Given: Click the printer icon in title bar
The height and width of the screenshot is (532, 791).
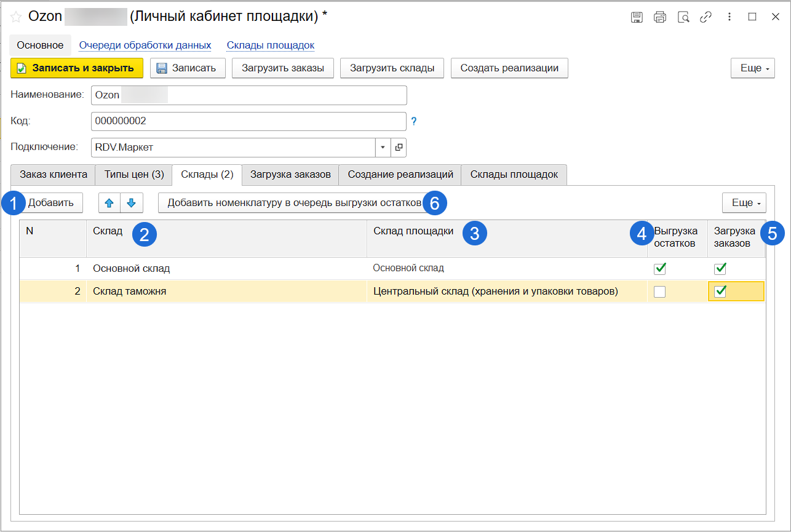Looking at the screenshot, I should [660, 17].
